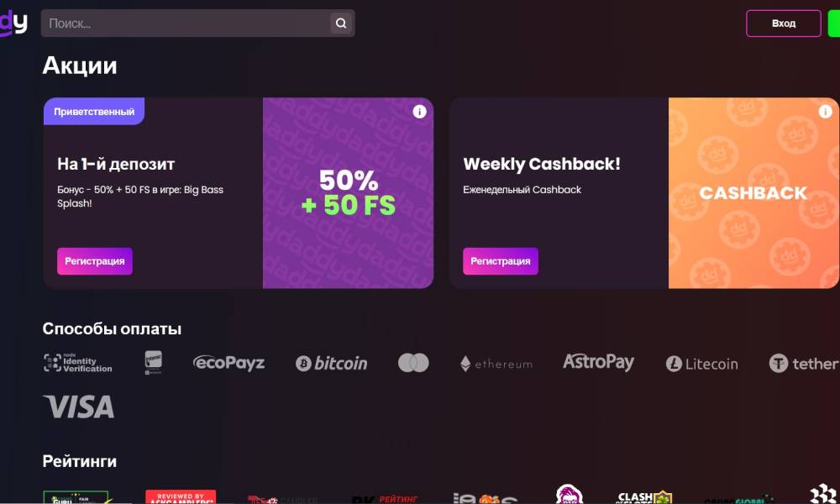Click Регистрация on Weekly Cashback card
The image size is (840, 504).
click(x=501, y=261)
